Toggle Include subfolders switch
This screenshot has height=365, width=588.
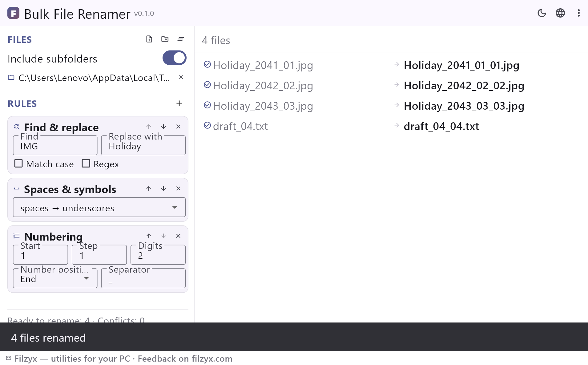[174, 58]
